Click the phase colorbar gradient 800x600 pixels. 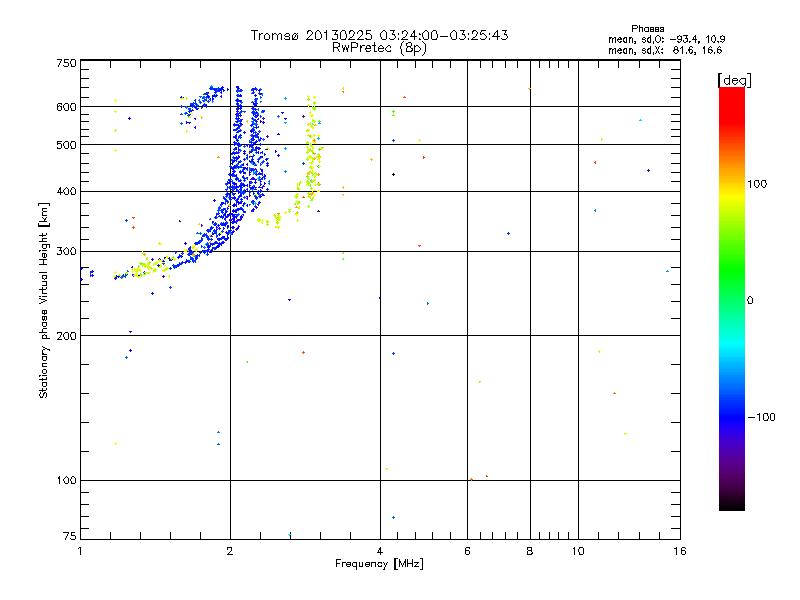point(732,299)
